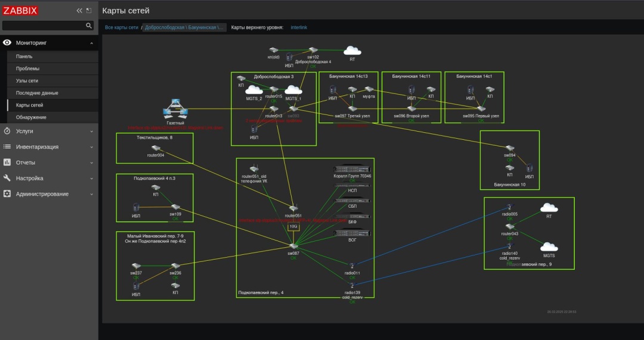Select the sw087 switch node on map

pyautogui.click(x=293, y=245)
